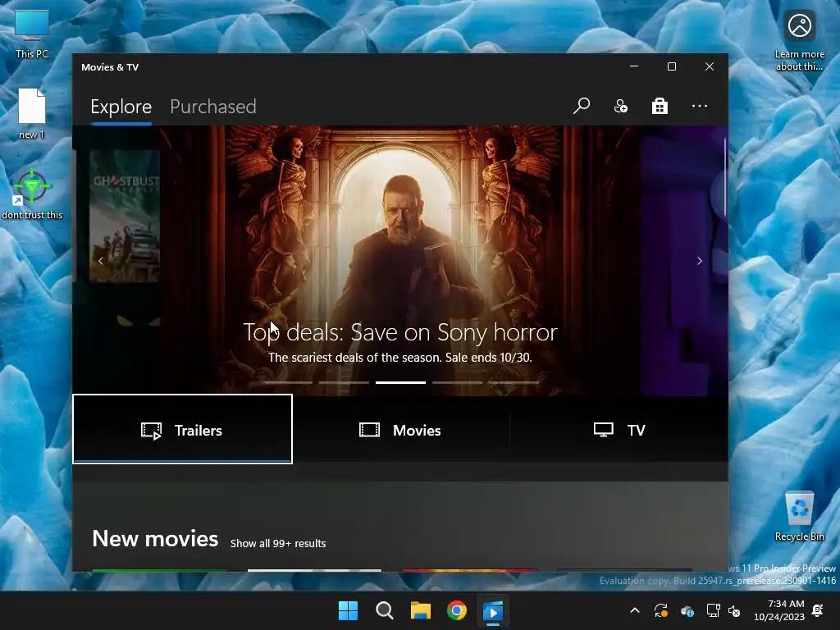Click the New movies heading
Viewport: 840px width, 630px height.
click(155, 539)
